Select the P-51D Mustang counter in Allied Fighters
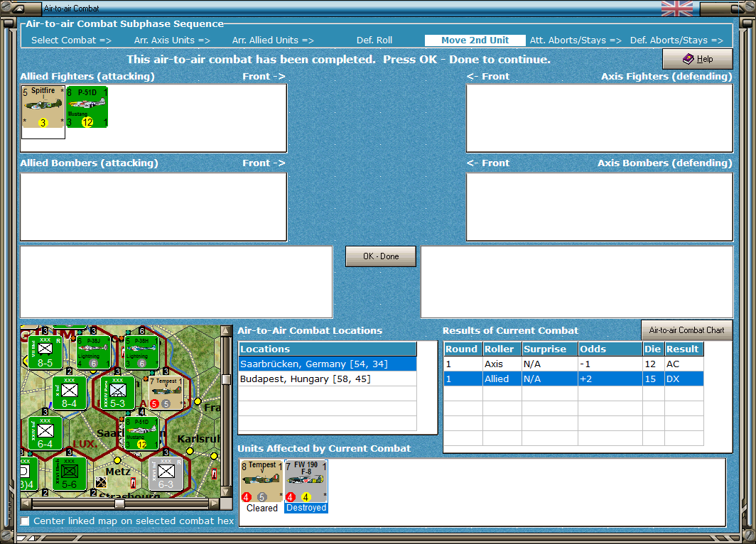This screenshot has height=544, width=756. tap(87, 107)
